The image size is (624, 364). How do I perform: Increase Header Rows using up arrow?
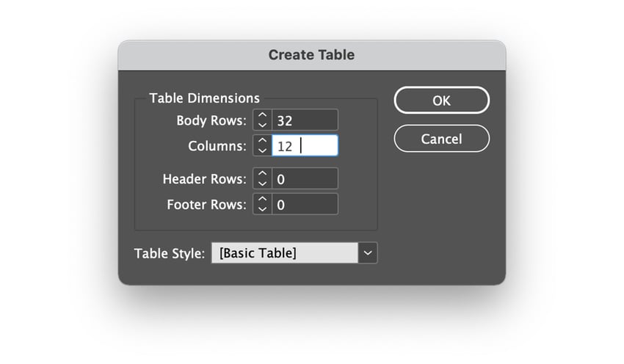(x=262, y=174)
